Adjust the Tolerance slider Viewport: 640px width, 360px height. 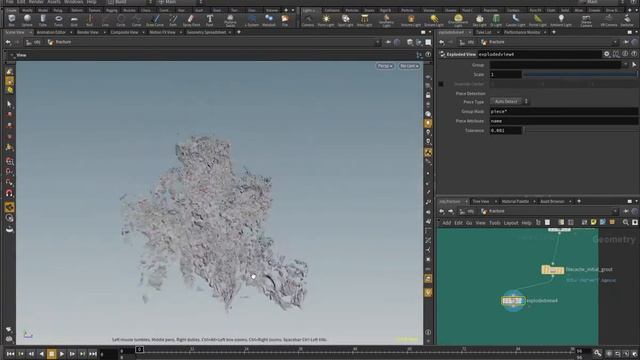click(x=581, y=131)
